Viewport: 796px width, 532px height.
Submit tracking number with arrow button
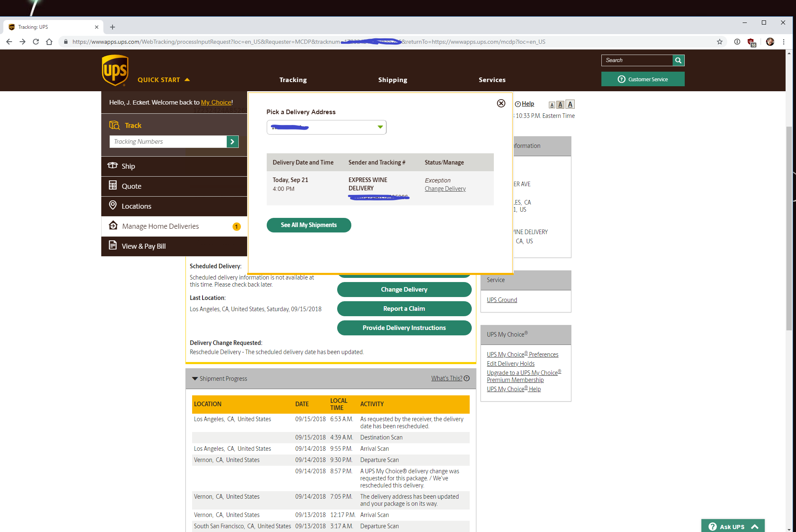tap(232, 142)
